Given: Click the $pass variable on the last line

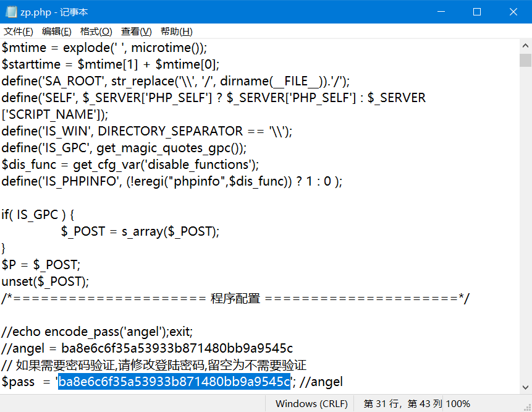Looking at the screenshot, I should click(19, 382).
